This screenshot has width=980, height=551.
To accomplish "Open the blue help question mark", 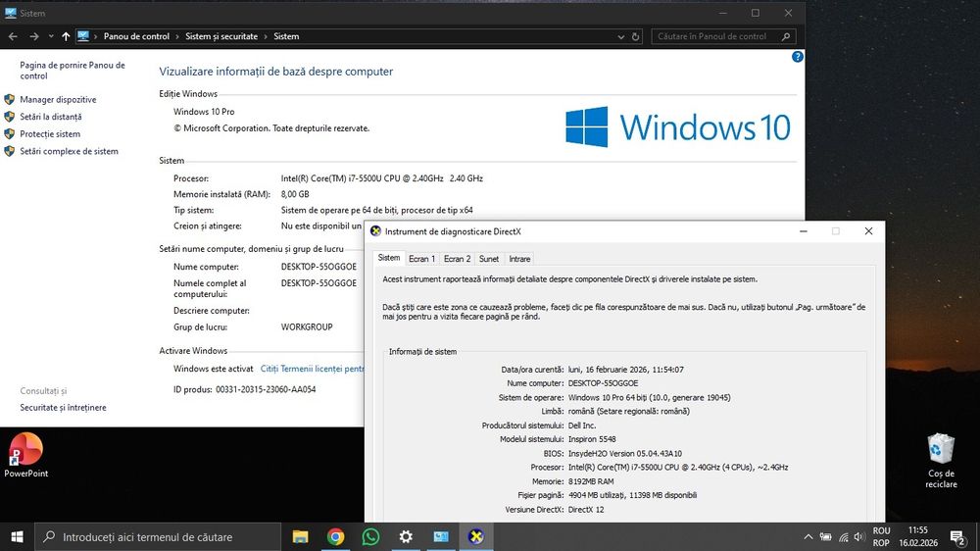I will tap(798, 57).
